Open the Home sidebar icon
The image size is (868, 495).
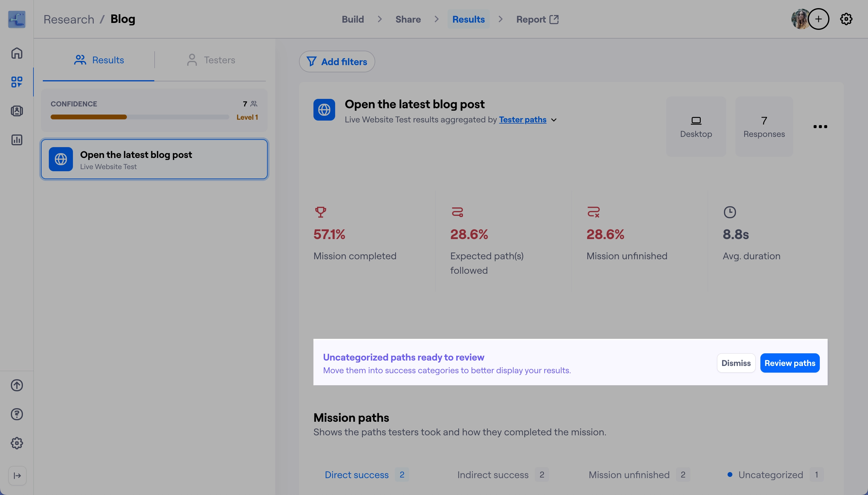[17, 53]
